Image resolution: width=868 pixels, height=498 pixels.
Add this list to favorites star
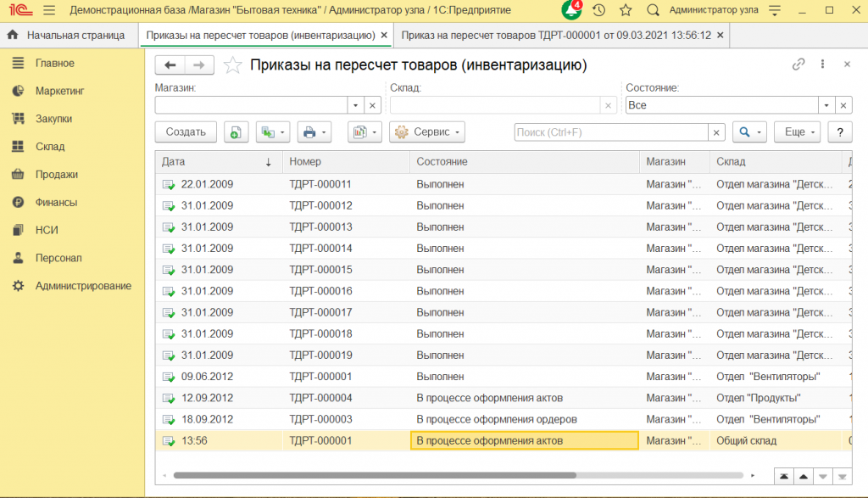pyautogui.click(x=232, y=65)
